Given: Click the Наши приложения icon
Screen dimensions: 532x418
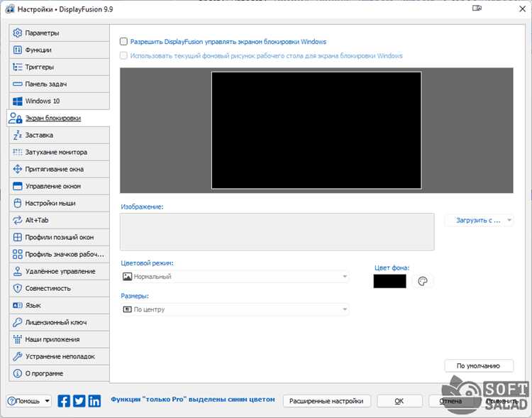Looking at the screenshot, I should tap(17, 339).
